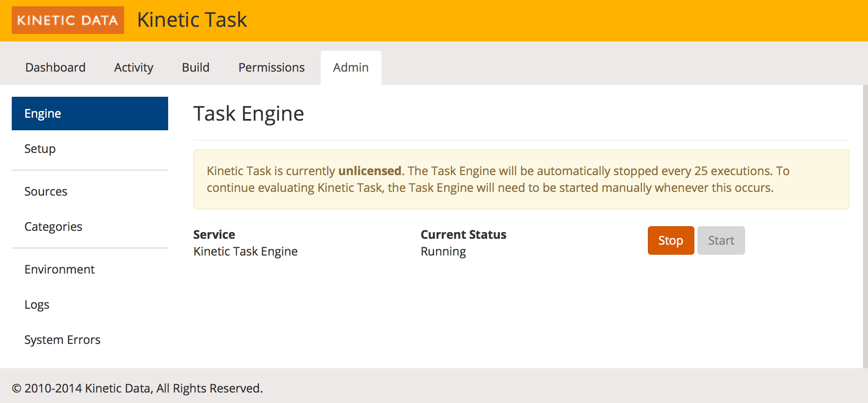868x403 pixels.
Task: Click the unlicensed warning banner
Action: click(521, 179)
